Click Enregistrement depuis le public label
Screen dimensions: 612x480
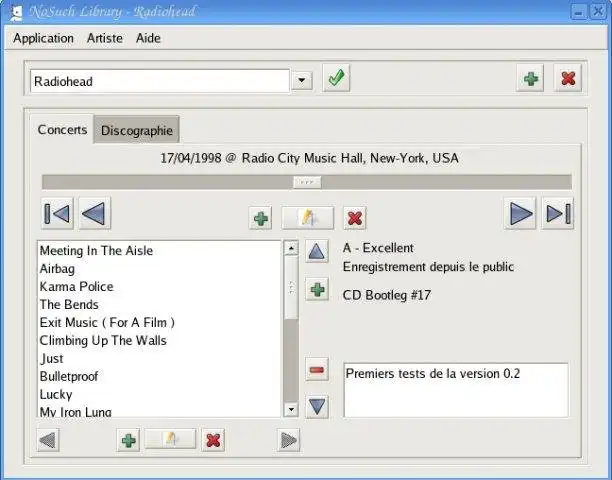(x=428, y=267)
